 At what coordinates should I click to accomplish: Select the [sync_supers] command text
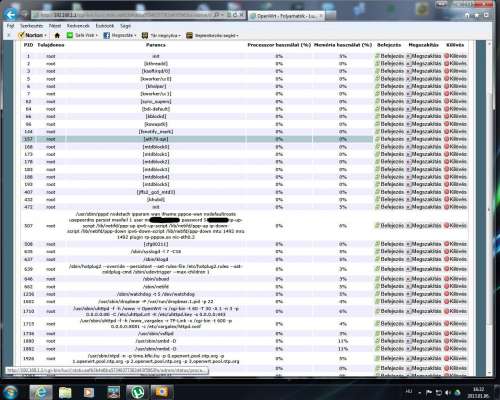tap(156, 101)
